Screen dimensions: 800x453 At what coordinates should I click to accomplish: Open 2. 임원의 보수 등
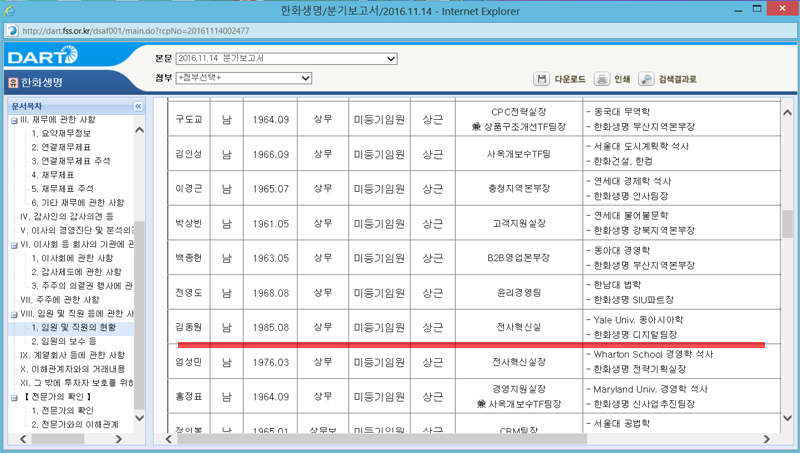click(x=64, y=341)
